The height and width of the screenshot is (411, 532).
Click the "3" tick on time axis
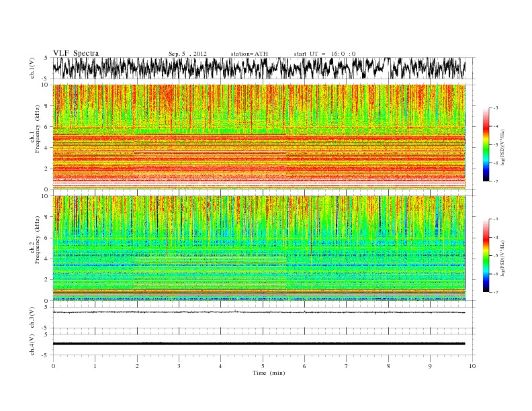point(179,366)
